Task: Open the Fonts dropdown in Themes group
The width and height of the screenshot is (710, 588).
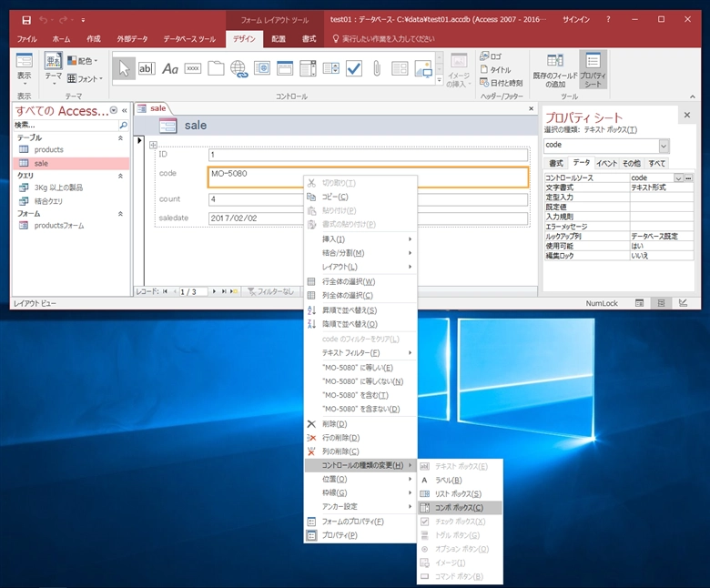Action: pos(86,79)
